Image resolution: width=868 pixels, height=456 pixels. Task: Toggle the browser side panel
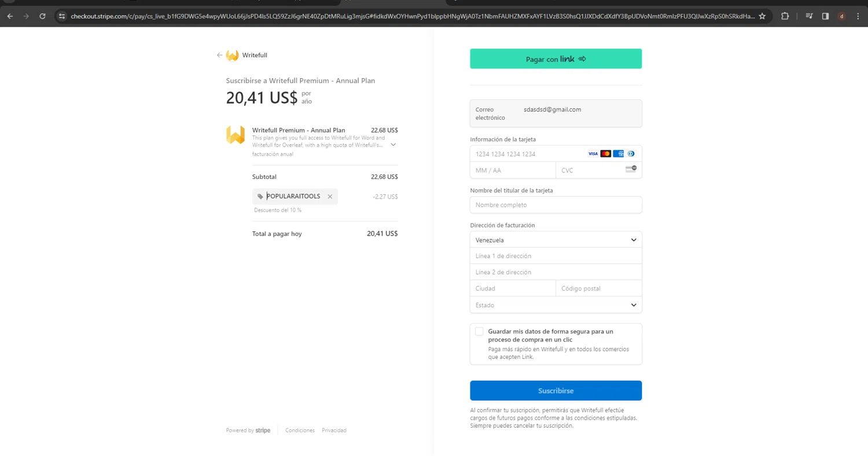(825, 16)
